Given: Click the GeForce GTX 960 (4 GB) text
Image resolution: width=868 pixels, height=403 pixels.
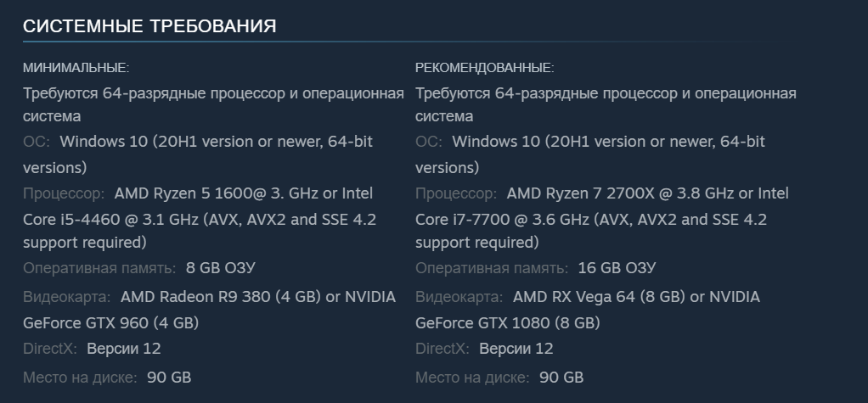Looking at the screenshot, I should pos(110,323).
